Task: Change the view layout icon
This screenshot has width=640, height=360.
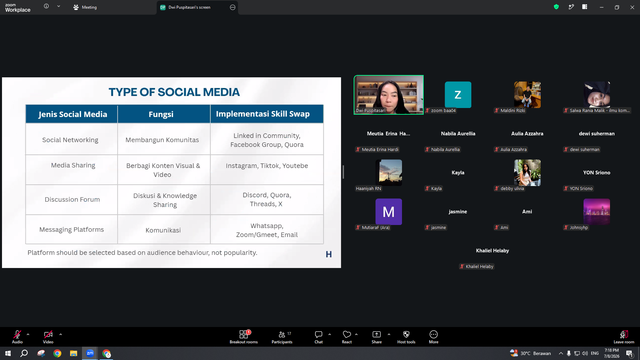Action: click(585, 7)
